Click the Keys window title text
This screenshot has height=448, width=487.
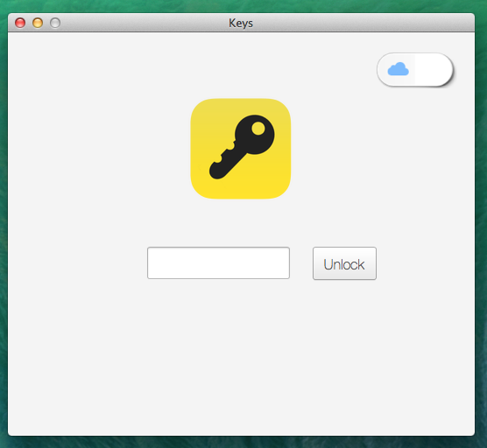241,24
